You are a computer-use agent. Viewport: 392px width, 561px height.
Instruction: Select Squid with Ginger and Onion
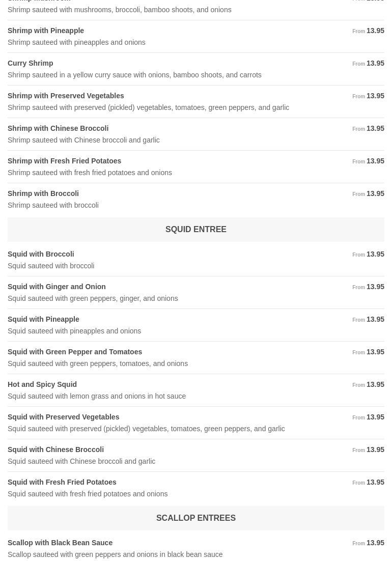[57, 287]
